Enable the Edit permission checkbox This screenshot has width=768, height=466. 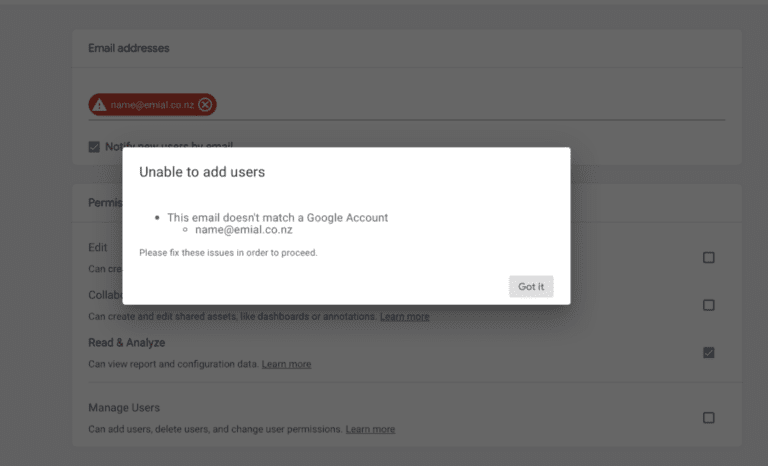[708, 257]
